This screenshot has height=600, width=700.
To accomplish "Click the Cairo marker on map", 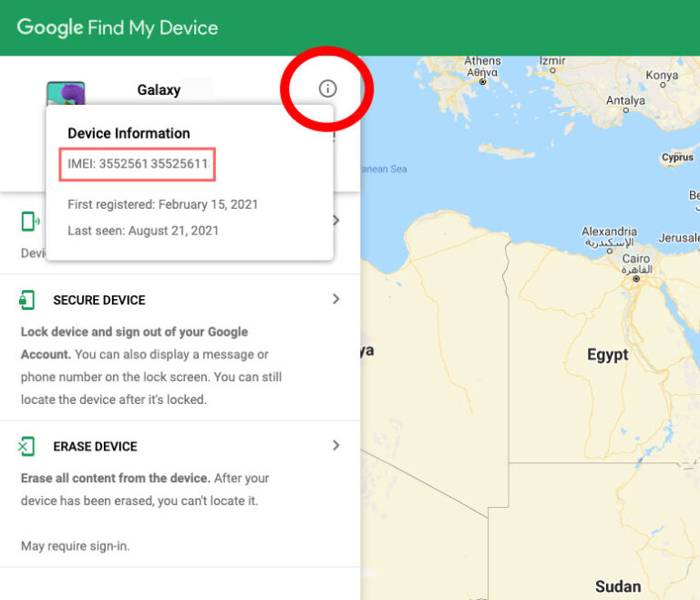I will click(636, 279).
